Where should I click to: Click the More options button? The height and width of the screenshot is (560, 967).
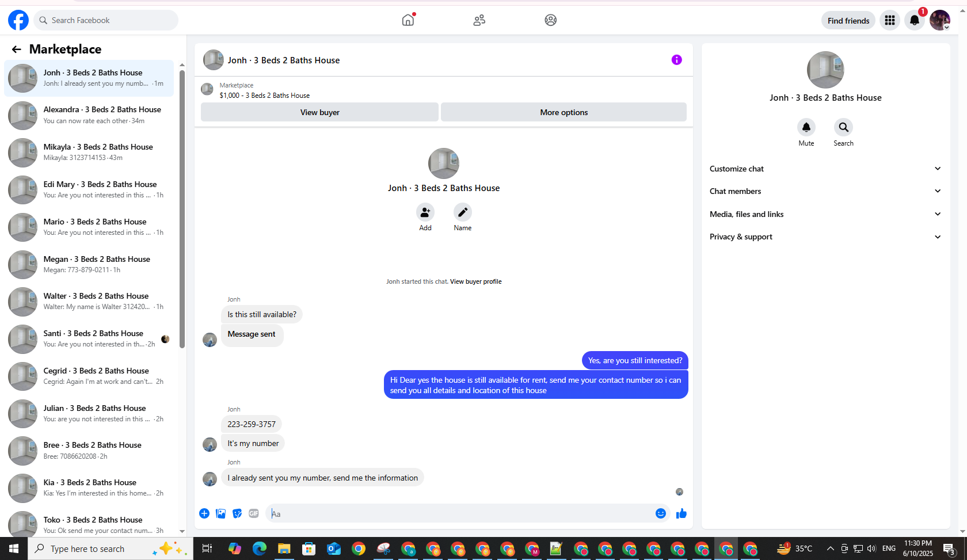[x=564, y=112]
